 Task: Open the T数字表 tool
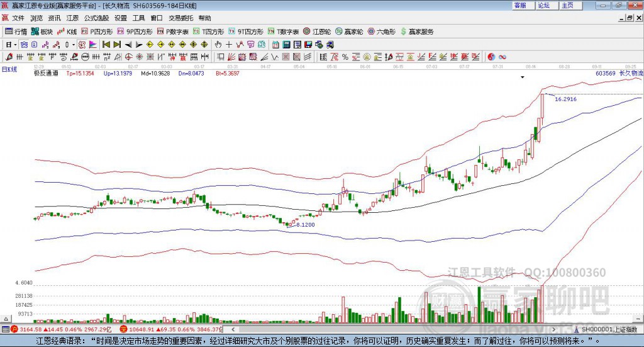(x=284, y=31)
